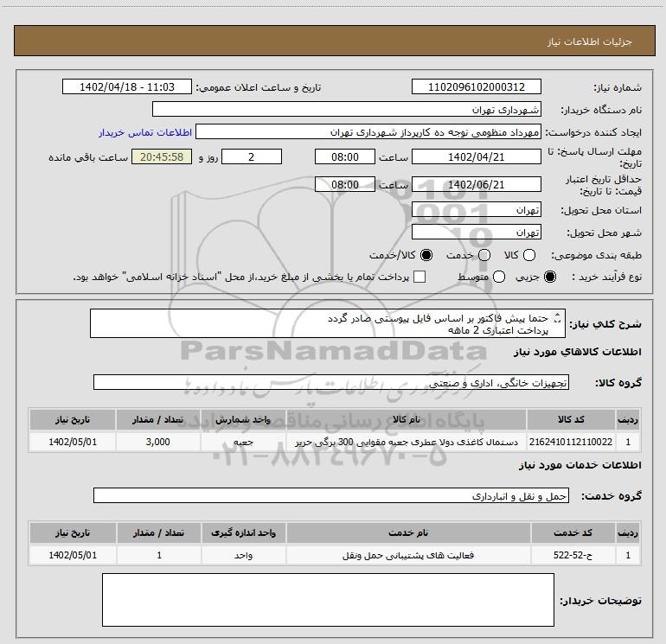Click the نام کالا column header
Image resolution: width=666 pixels, height=644 pixels.
coord(406,419)
